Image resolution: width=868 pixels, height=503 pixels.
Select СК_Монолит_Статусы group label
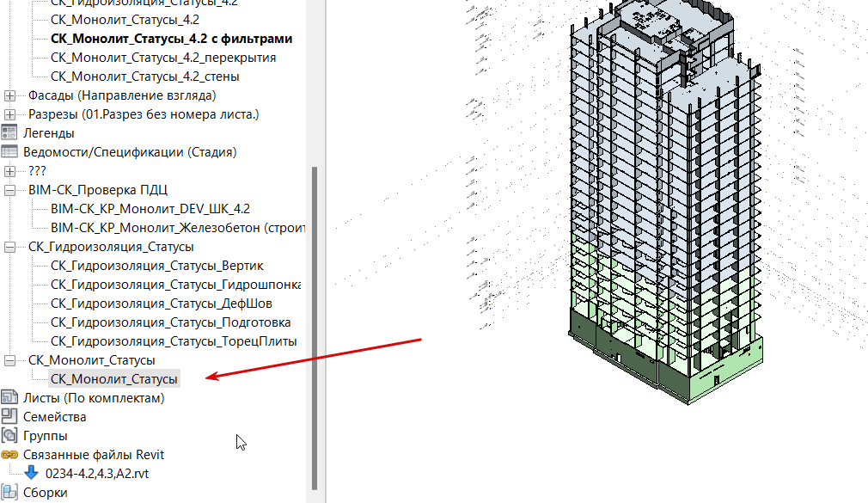pyautogui.click(x=91, y=360)
